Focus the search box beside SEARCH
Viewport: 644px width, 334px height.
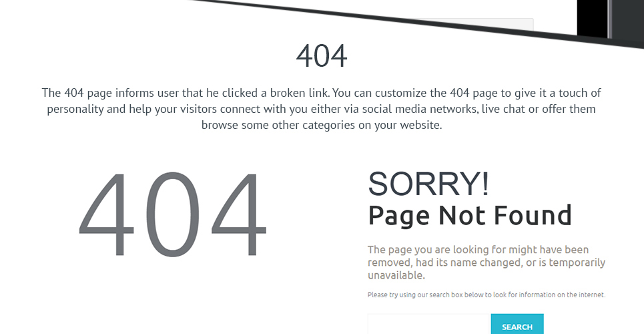(429, 324)
